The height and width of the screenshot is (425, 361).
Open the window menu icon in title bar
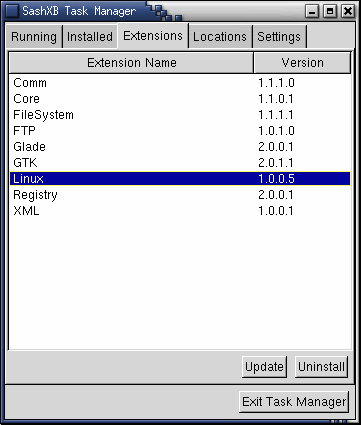click(x=12, y=11)
